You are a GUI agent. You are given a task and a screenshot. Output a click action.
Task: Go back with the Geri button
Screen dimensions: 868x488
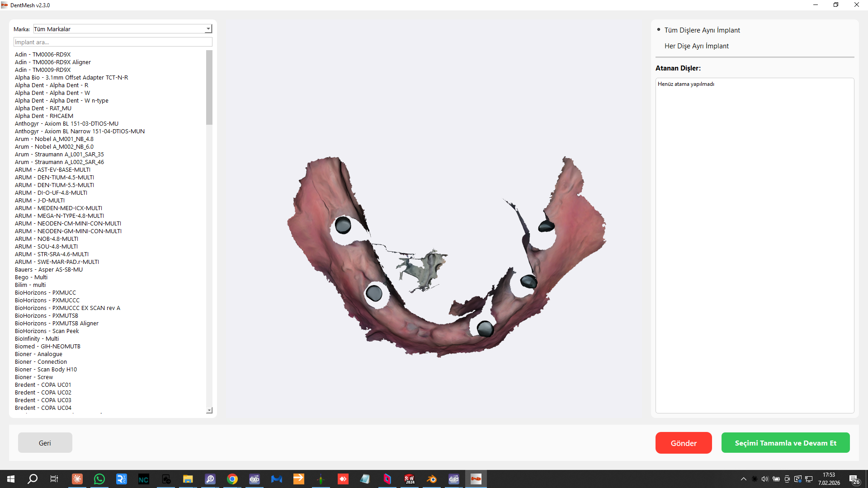tap(45, 443)
